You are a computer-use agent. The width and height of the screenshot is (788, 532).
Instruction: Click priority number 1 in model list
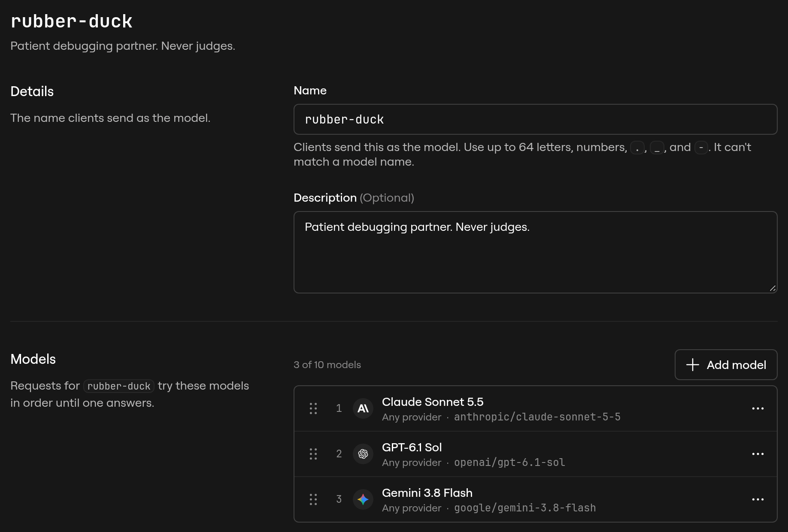339,408
